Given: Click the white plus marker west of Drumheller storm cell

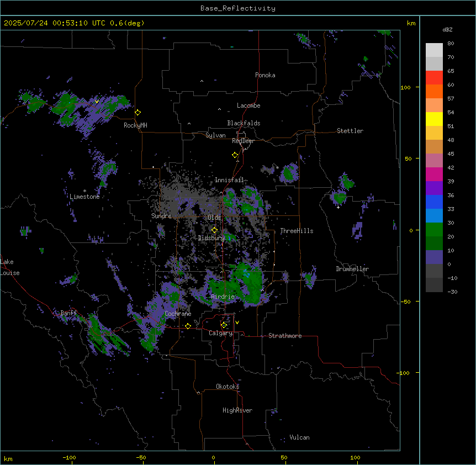Looking at the screenshot, I should 338,207.
